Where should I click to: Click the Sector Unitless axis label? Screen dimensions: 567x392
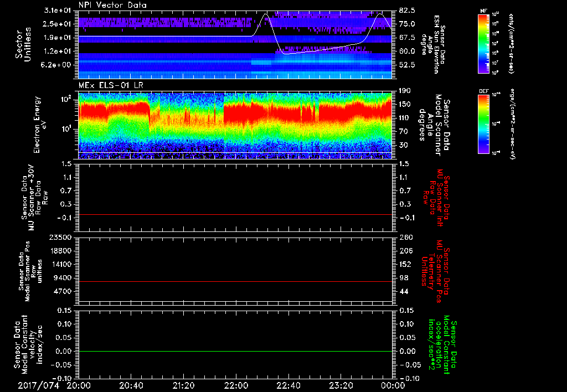(22, 43)
